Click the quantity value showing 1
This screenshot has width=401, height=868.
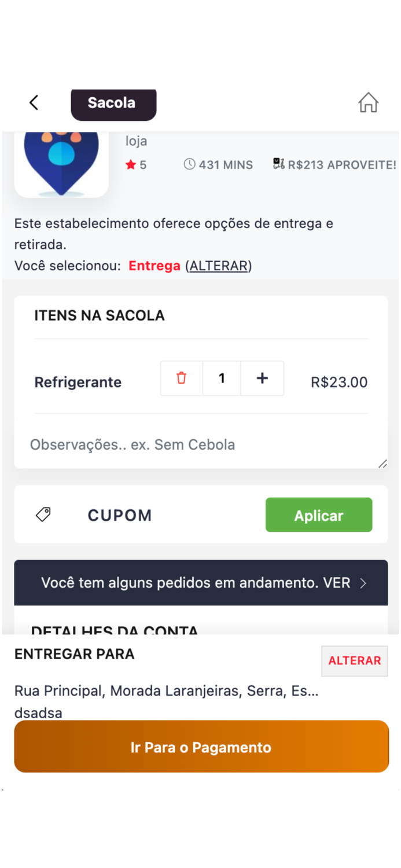tap(222, 378)
